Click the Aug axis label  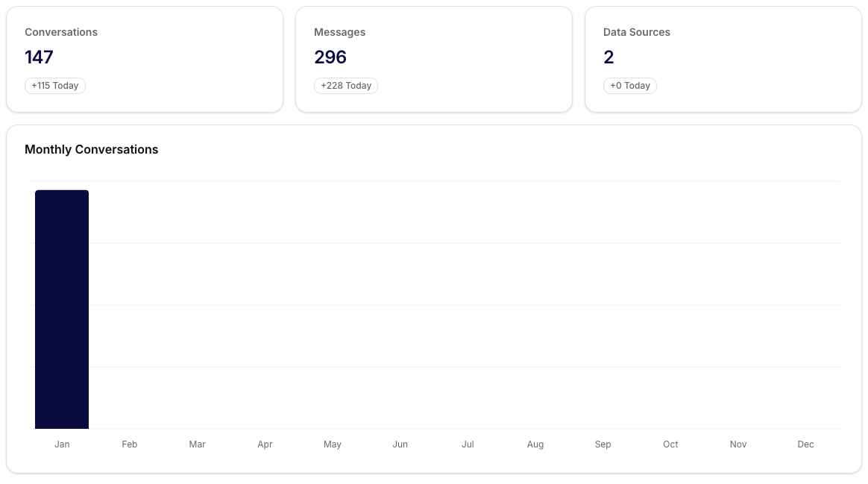(x=535, y=444)
